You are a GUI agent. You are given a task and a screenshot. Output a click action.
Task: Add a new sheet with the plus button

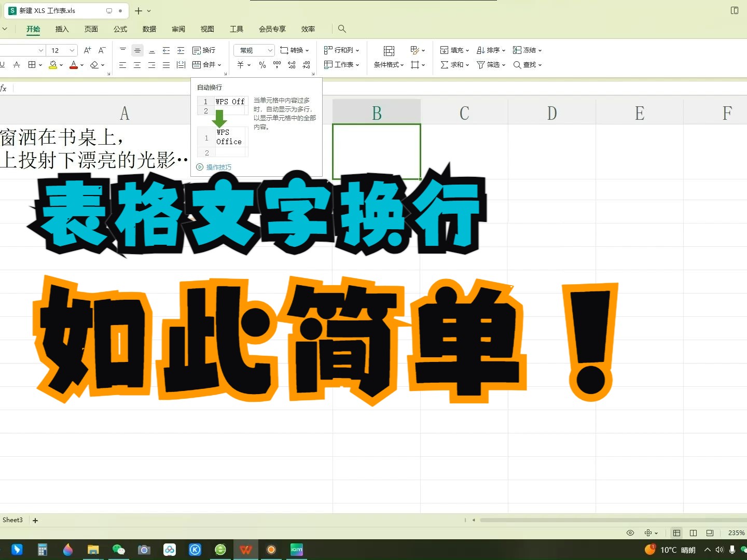pyautogui.click(x=35, y=520)
